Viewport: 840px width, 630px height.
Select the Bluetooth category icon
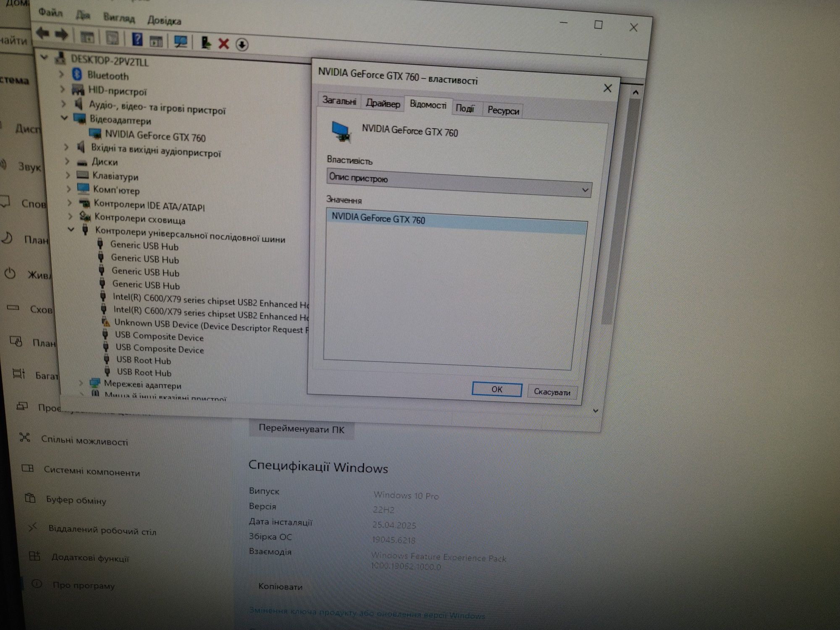coord(77,75)
